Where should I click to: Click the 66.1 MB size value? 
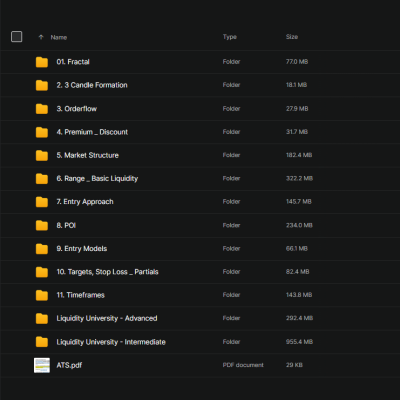click(297, 249)
